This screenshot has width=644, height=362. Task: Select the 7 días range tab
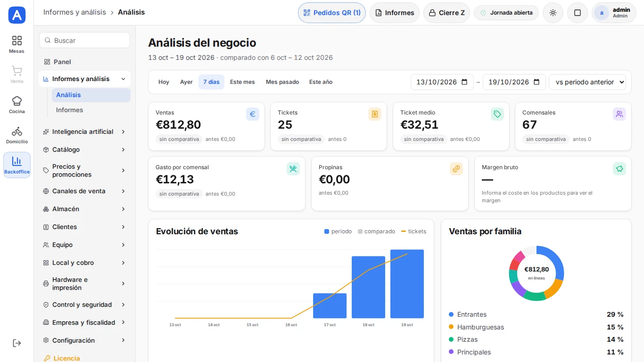(x=211, y=82)
